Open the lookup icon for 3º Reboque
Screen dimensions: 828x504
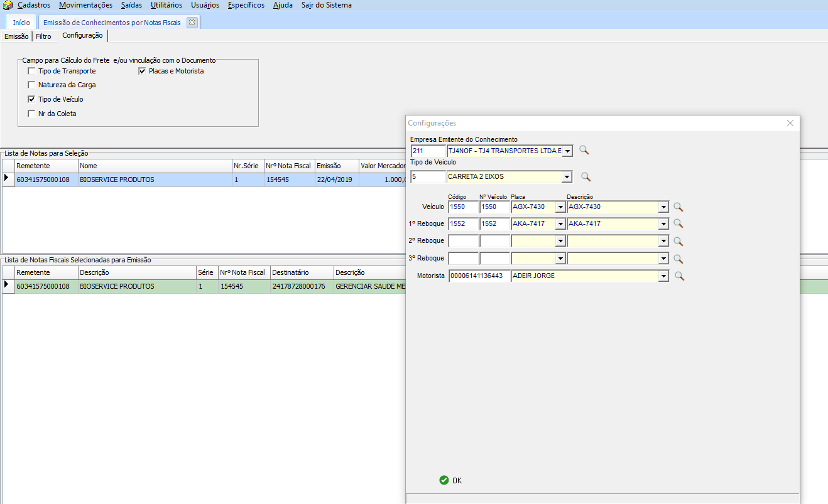pyautogui.click(x=678, y=259)
